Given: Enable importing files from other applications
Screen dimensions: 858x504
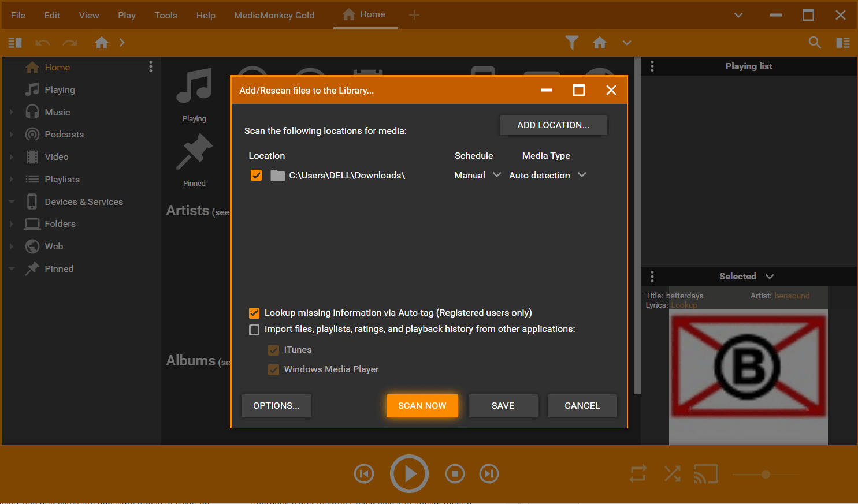Looking at the screenshot, I should pos(254,330).
